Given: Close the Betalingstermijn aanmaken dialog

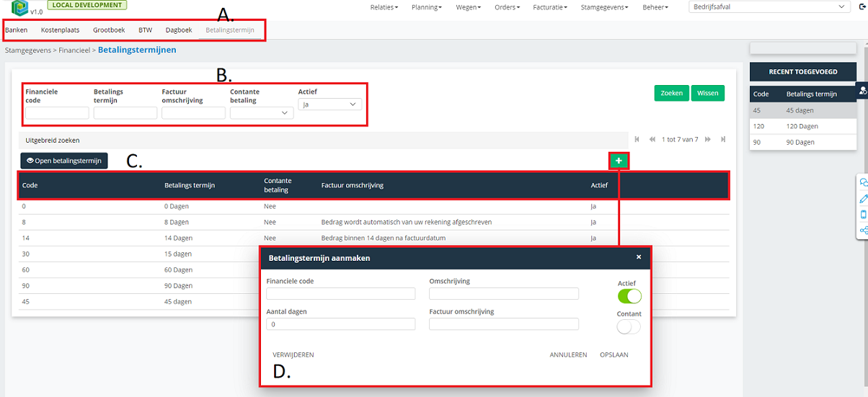Looking at the screenshot, I should pos(638,257).
